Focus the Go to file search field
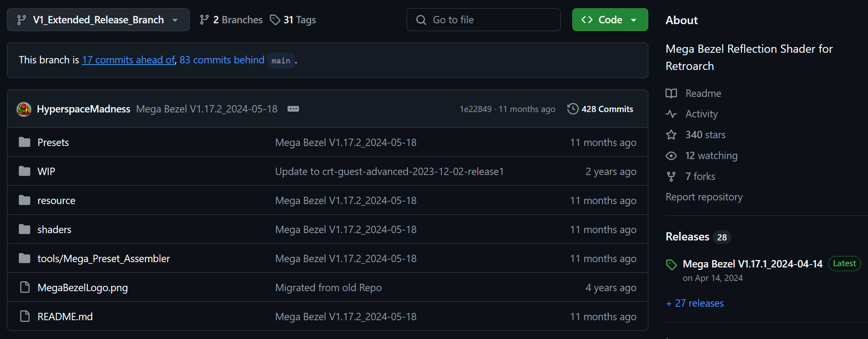This screenshot has width=868, height=339. 483,20
